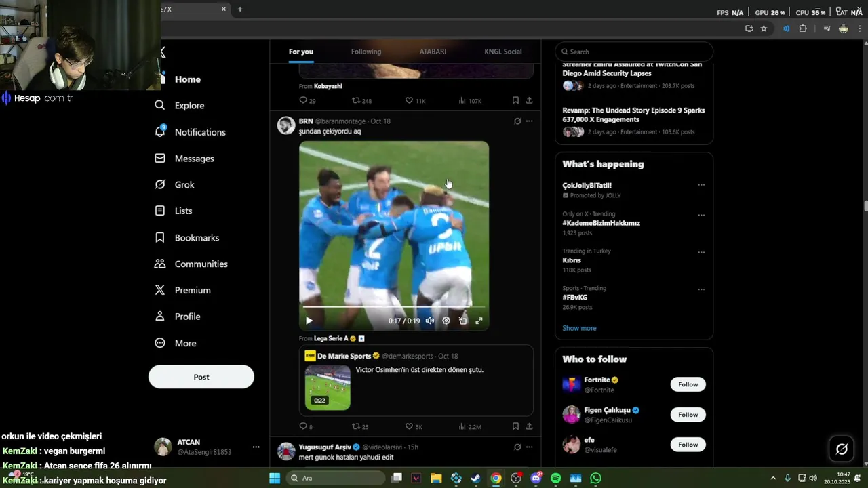Make the video fullscreen
Screen dimensions: 868x488
479,321
